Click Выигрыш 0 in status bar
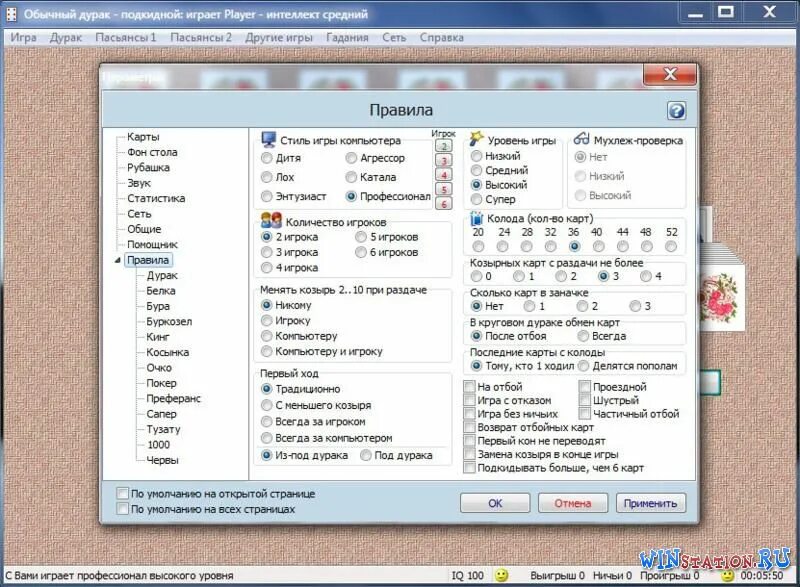The height and width of the screenshot is (587, 800). pyautogui.click(x=557, y=575)
